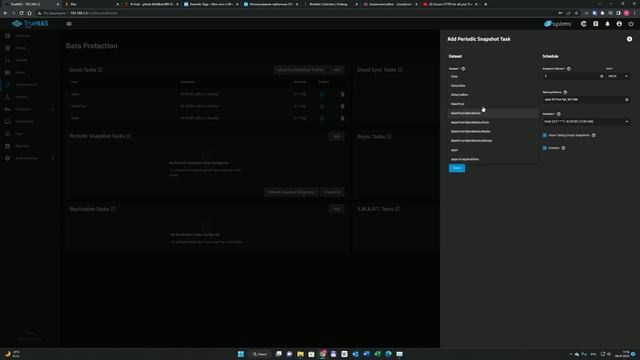Click Add in Periodic Snapshot Tasks card
Viewport: 640px width, 360px height.
click(x=336, y=136)
